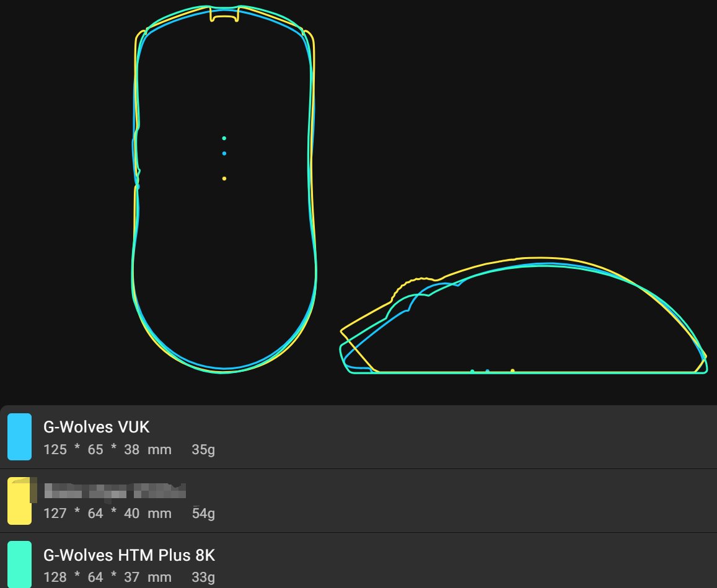Image resolution: width=717 pixels, height=588 pixels.
Task: Click the blue sensor dot in top view
Action: pos(224,153)
